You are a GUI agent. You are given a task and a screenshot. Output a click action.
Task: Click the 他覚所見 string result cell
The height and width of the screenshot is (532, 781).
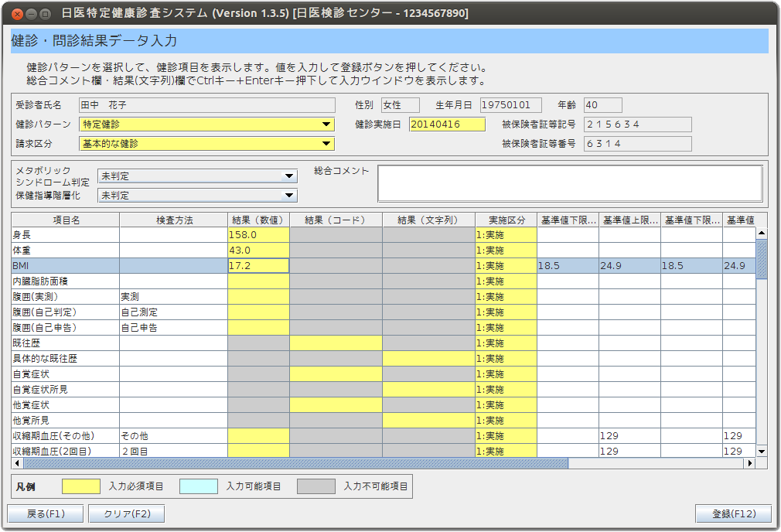click(428, 420)
